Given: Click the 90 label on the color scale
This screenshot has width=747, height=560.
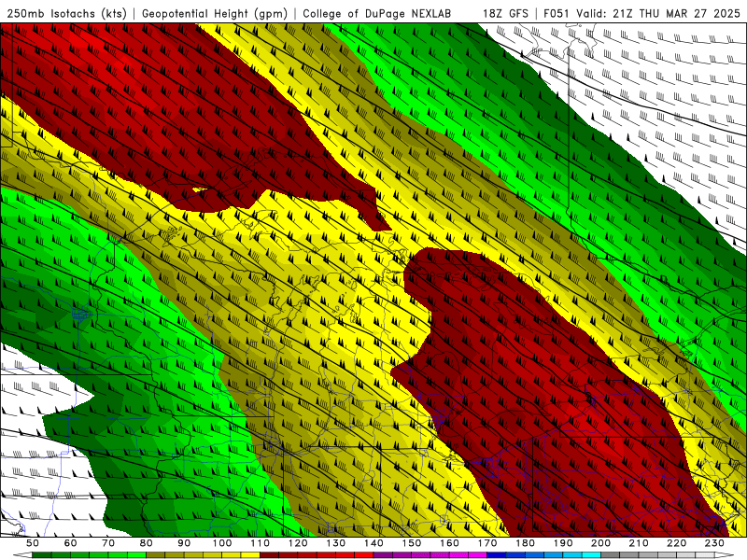Looking at the screenshot, I should pos(184,543).
